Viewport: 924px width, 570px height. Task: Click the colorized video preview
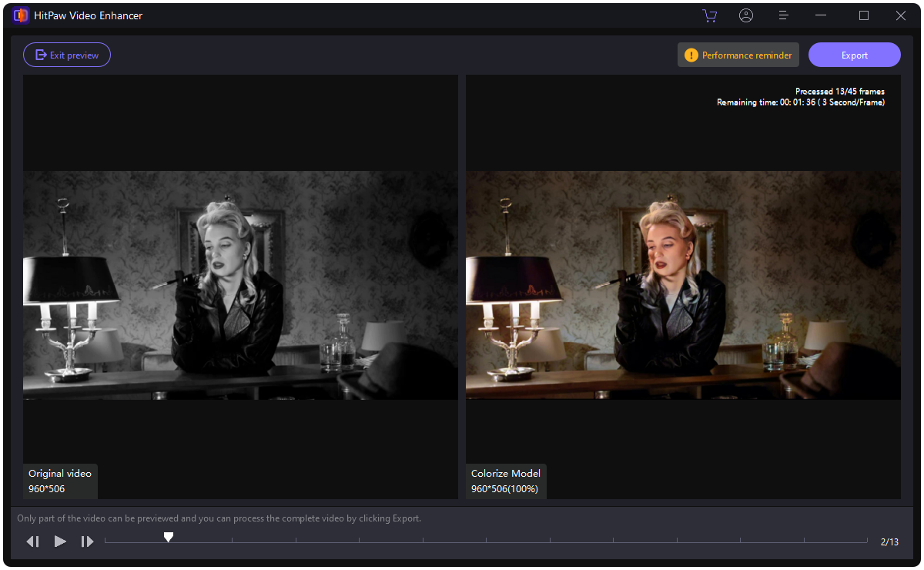point(683,285)
